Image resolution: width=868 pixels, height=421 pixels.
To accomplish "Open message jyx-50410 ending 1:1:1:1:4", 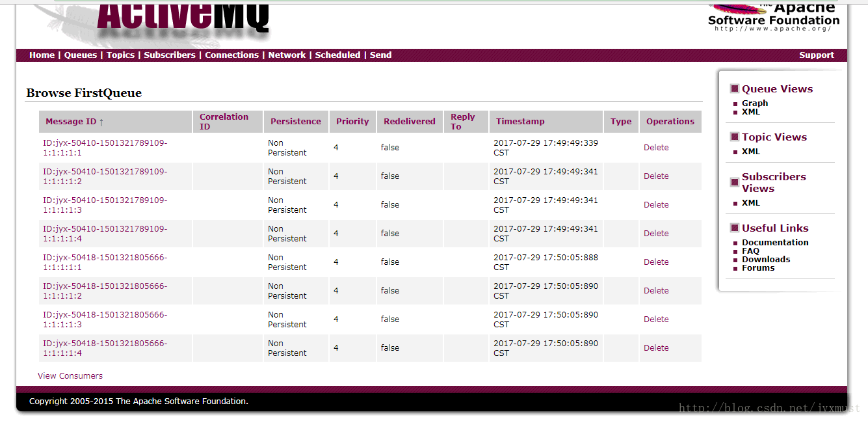I will pos(105,234).
